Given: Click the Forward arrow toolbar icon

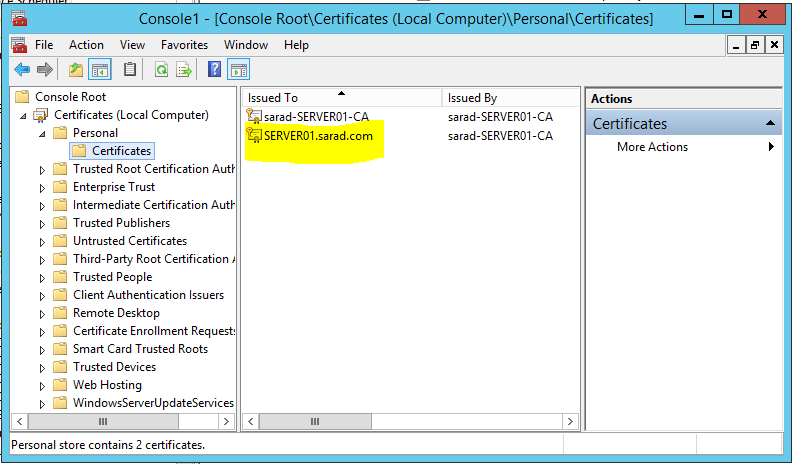Looking at the screenshot, I should pyautogui.click(x=45, y=69).
